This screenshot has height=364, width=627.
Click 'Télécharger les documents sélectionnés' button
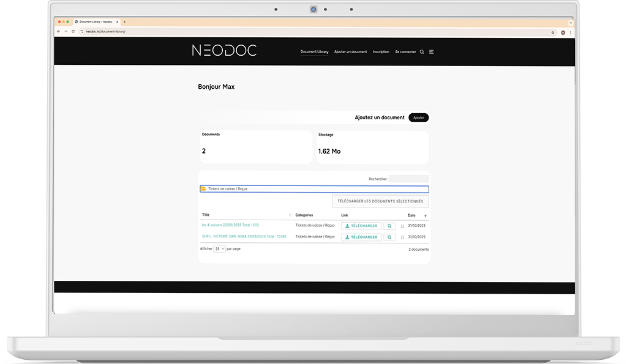[380, 201]
